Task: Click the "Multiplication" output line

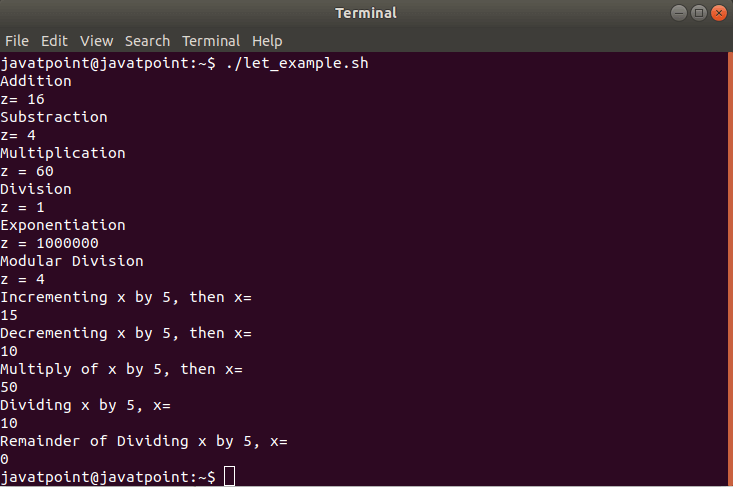Action: tap(63, 153)
